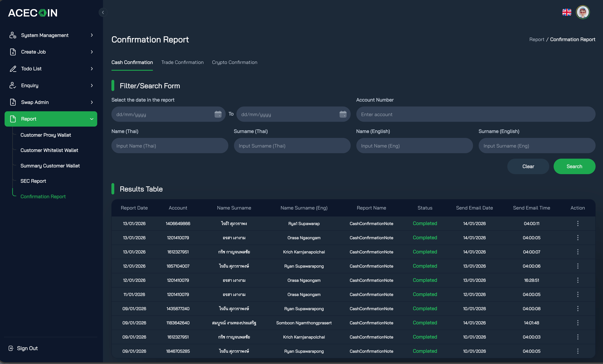Open Summary Customer Wallet report
The width and height of the screenshot is (603, 364).
50,166
